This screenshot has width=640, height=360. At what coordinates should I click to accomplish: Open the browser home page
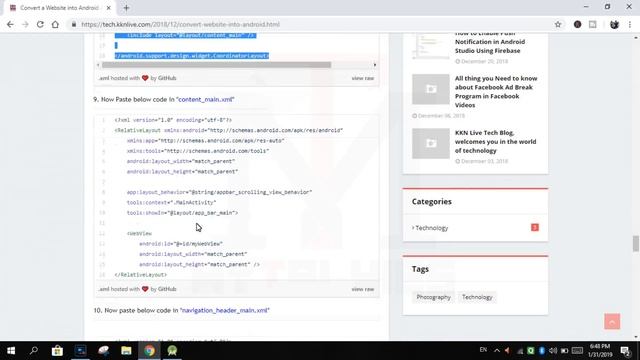55,24
